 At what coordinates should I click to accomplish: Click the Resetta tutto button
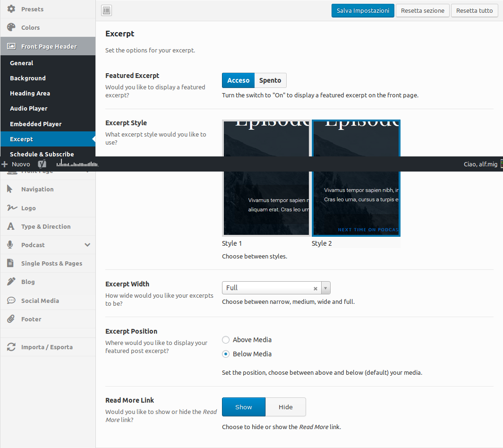474,10
